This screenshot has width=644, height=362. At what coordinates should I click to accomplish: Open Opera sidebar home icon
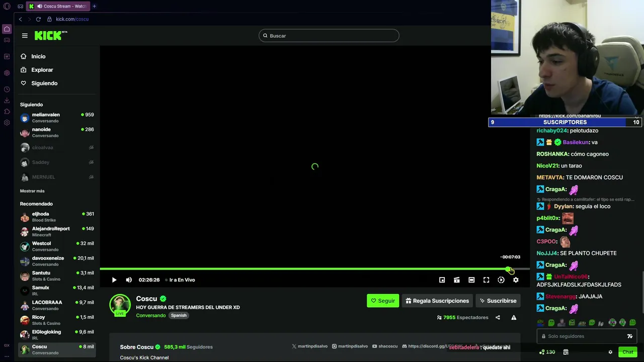[x=7, y=29]
